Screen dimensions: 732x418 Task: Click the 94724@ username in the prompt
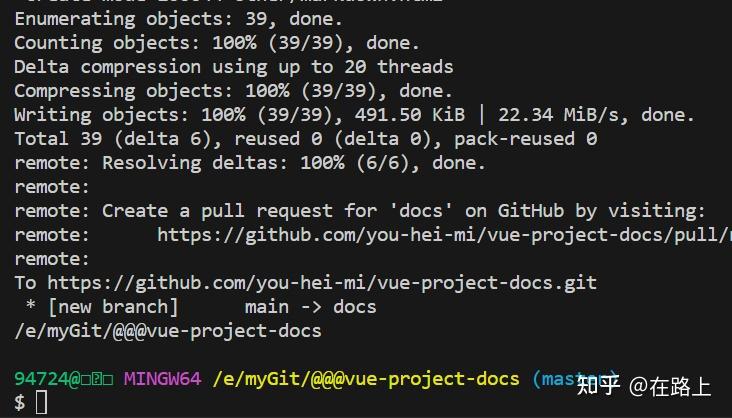[46, 379]
